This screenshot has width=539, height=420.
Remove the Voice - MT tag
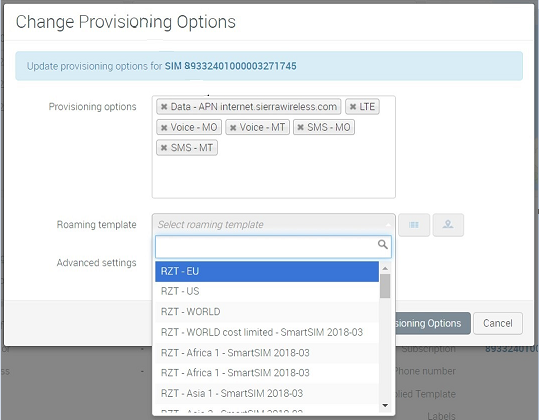point(233,128)
